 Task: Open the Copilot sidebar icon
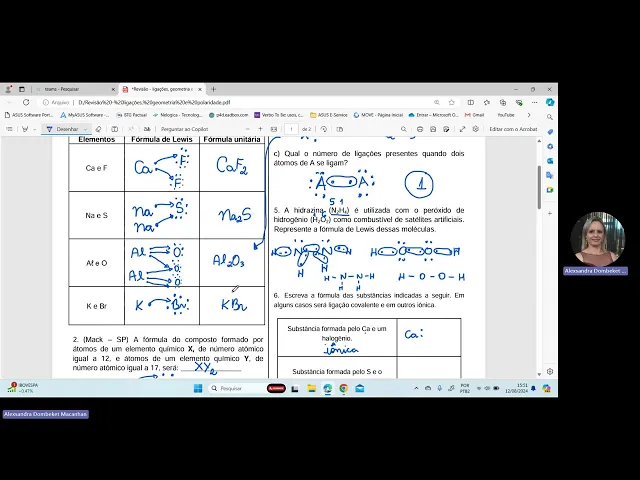click(x=550, y=102)
